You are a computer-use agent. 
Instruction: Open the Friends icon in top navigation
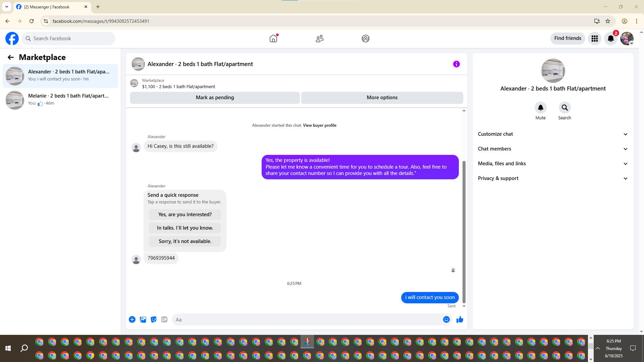click(x=320, y=39)
